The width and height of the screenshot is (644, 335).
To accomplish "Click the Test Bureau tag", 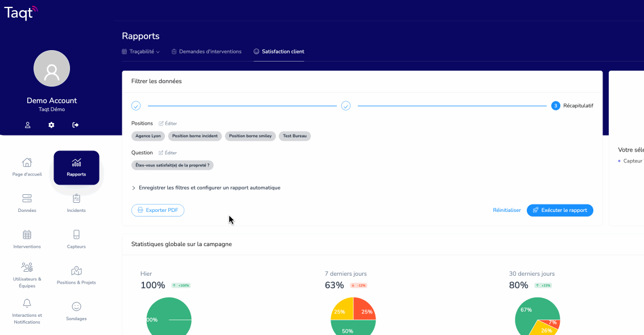I will pos(295,136).
